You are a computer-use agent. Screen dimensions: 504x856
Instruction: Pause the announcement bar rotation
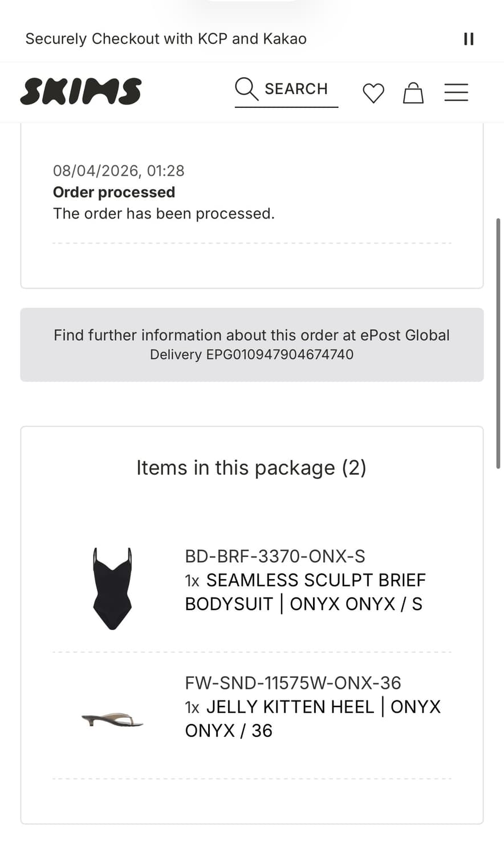469,39
